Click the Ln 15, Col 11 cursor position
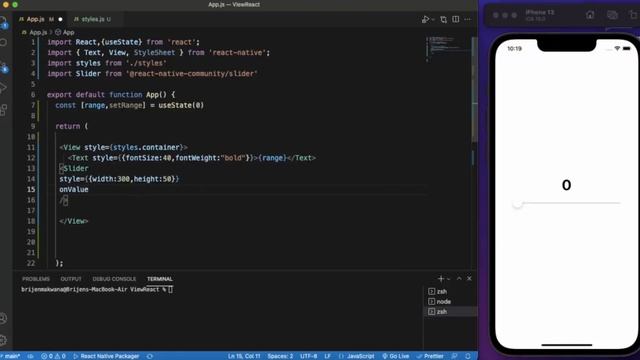 (x=244, y=356)
